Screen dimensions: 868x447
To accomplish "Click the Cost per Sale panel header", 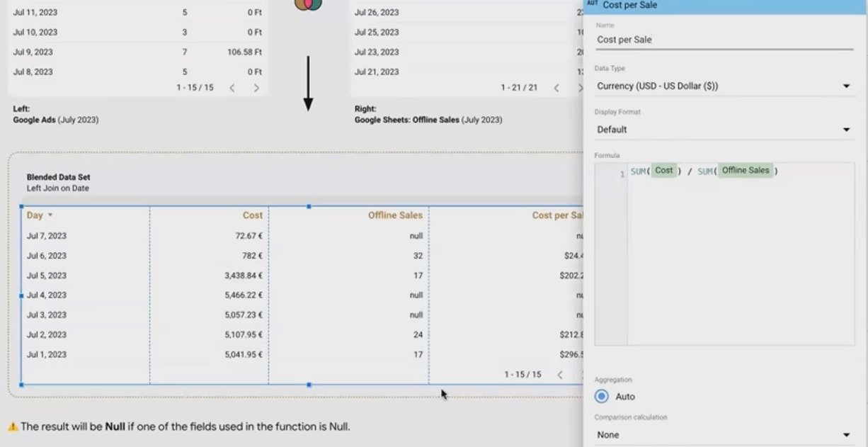I will 726,6.
